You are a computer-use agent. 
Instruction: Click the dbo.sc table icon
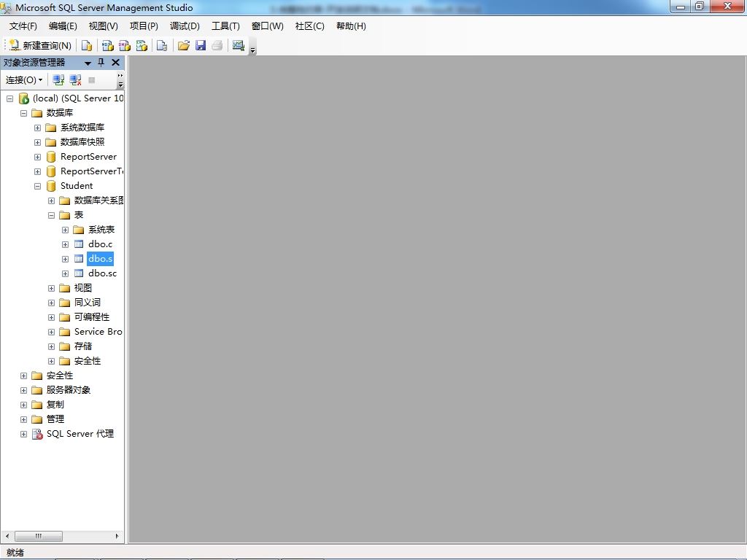click(x=79, y=273)
